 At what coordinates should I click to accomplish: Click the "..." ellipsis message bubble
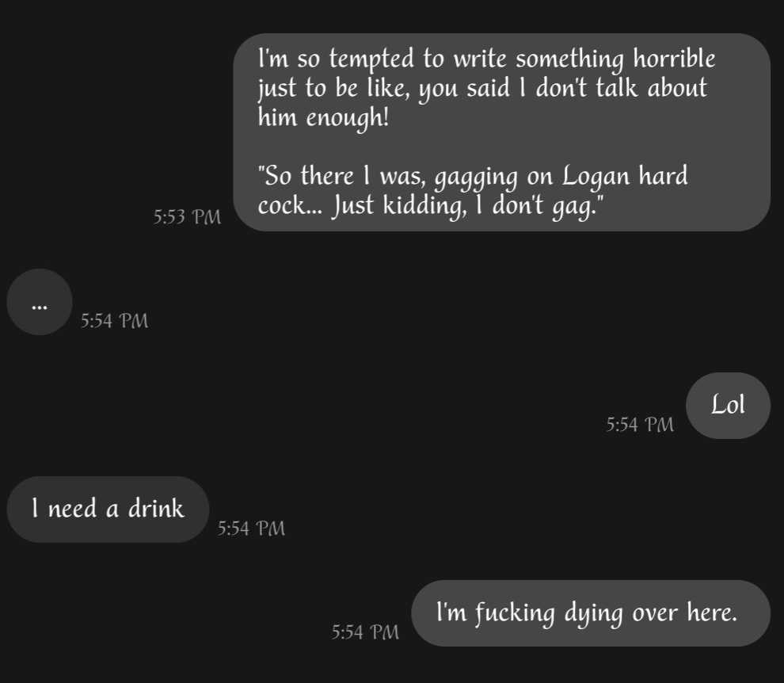click(x=40, y=302)
